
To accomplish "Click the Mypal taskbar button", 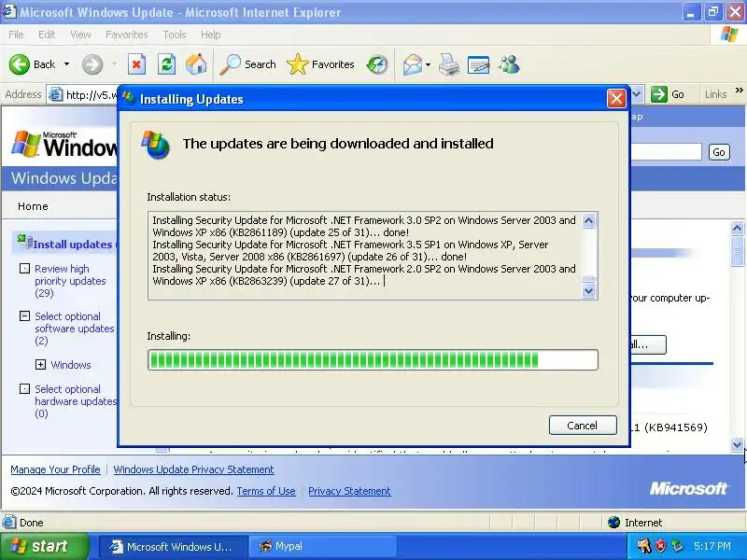I will [323, 546].
